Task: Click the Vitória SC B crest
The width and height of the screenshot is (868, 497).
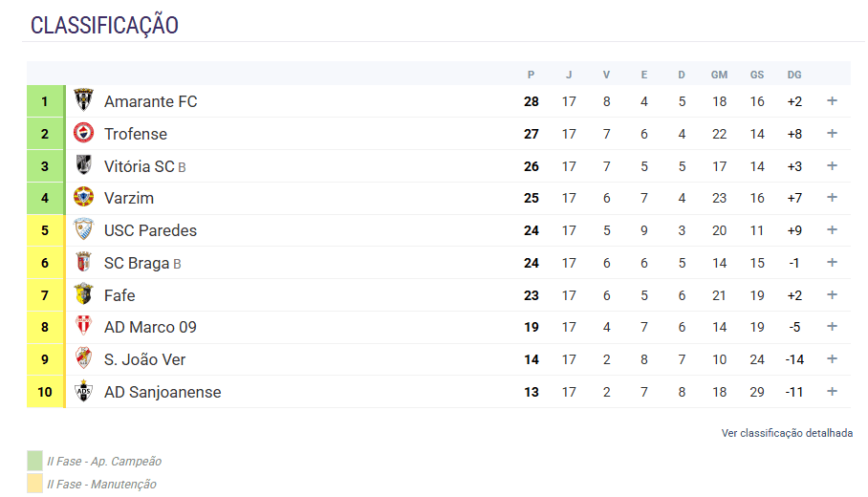Action: click(x=84, y=165)
